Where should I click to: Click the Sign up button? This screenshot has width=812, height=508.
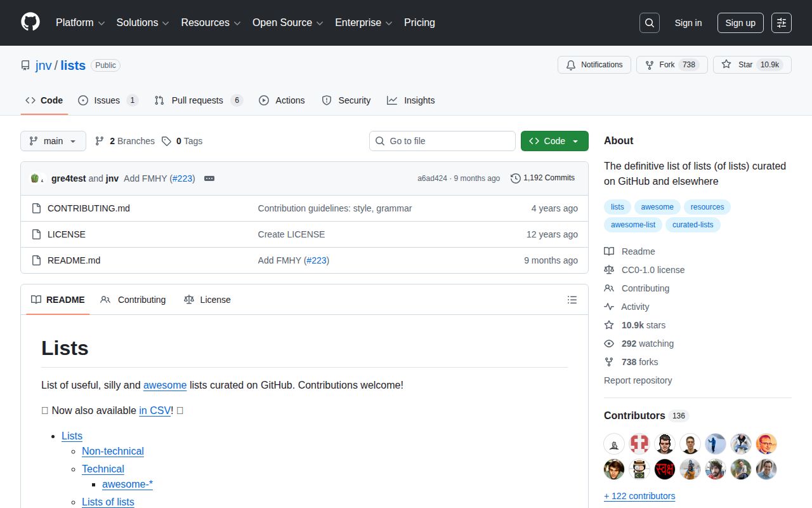pyautogui.click(x=740, y=23)
